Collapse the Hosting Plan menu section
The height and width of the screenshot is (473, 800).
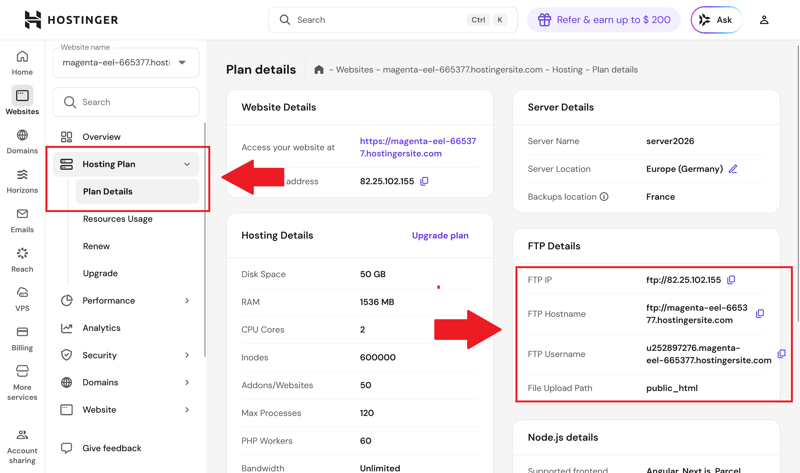point(187,164)
